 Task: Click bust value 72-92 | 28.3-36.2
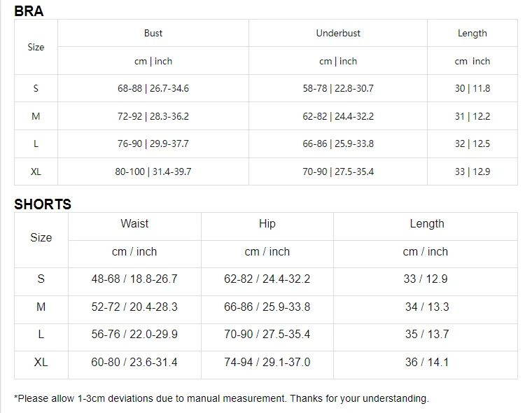153,116
